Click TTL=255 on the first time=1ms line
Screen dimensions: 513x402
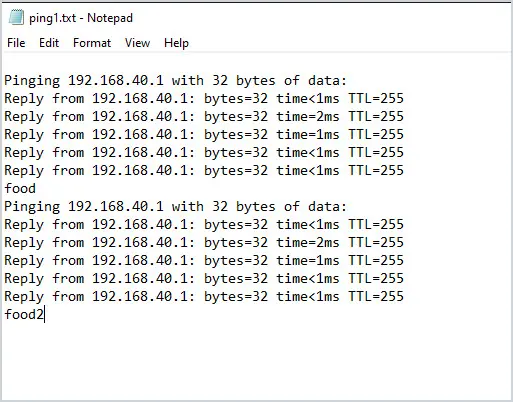(x=376, y=134)
